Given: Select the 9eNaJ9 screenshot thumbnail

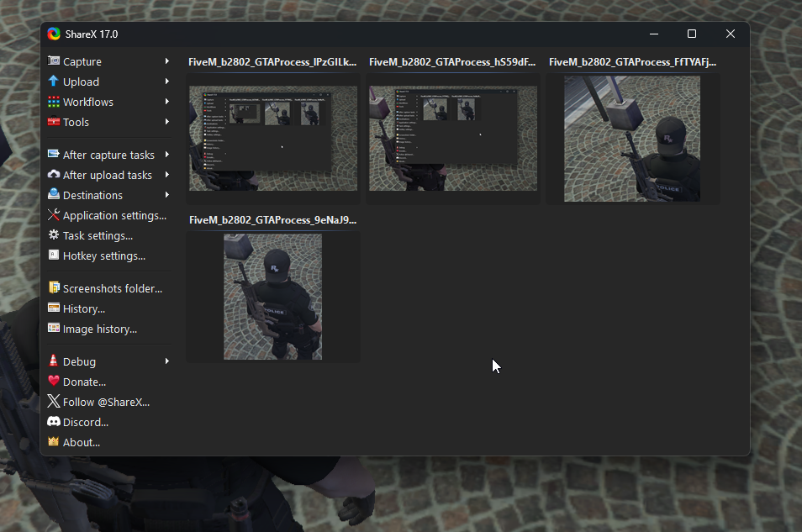Looking at the screenshot, I should tap(272, 297).
